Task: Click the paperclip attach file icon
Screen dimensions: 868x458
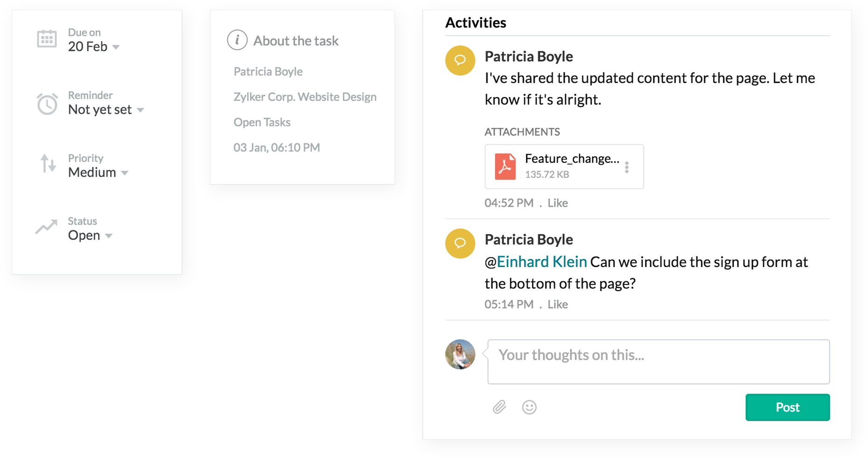Action: point(499,407)
